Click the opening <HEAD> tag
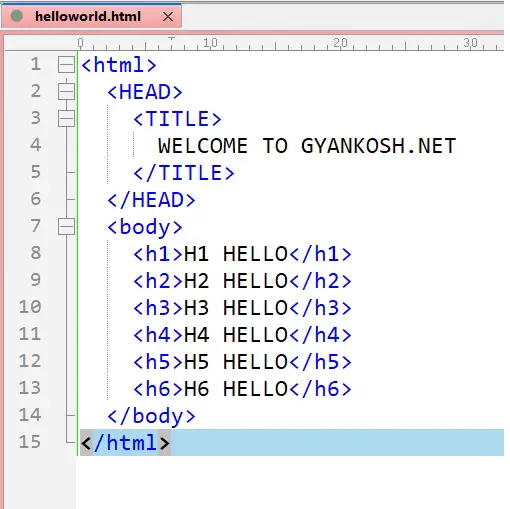Image resolution: width=510 pixels, height=509 pixels. point(145,92)
